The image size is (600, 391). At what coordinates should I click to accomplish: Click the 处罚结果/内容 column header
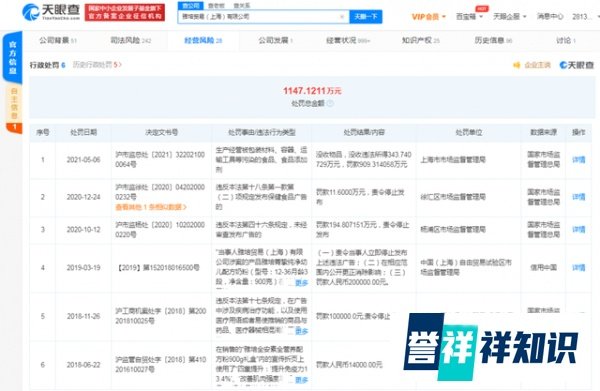(364, 132)
